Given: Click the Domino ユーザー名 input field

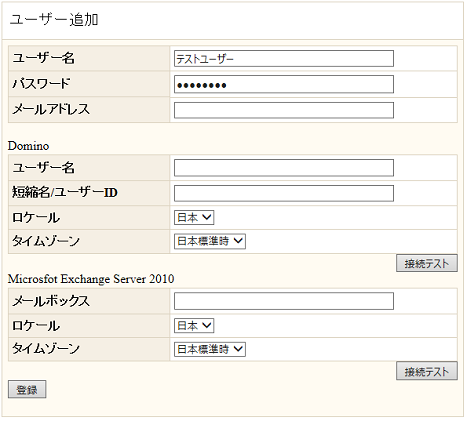Looking at the screenshot, I should [284, 168].
